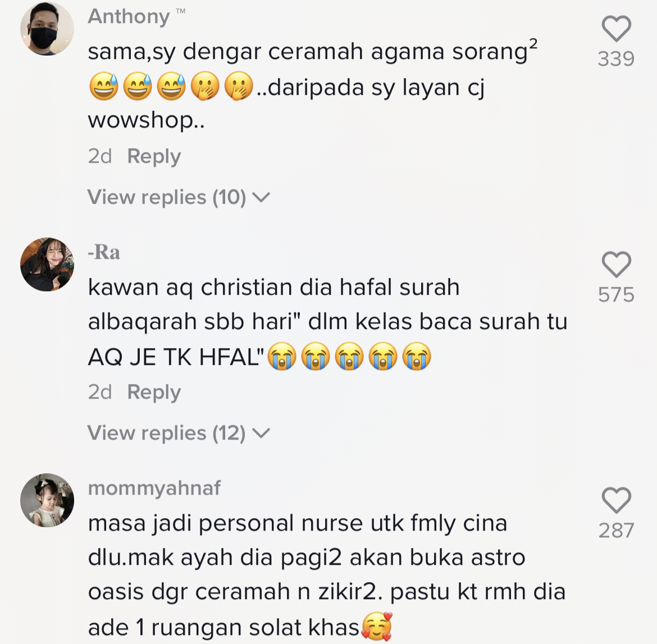Reply to Anthony's comment
Viewport: 657px width, 644px height.
tap(154, 156)
